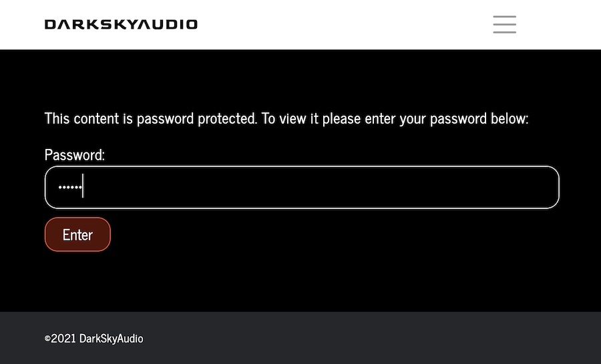
Task: Click the DarkSkyAudio logo in header
Action: (x=121, y=25)
